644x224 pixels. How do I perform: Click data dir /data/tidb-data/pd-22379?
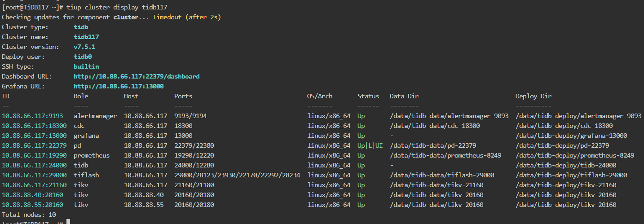click(x=433, y=145)
